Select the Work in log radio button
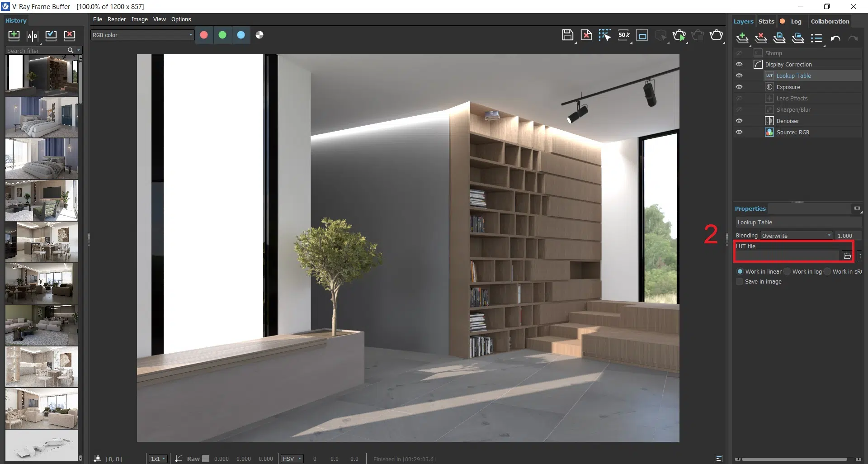Screen dimensions: 868x464 click(788, 272)
